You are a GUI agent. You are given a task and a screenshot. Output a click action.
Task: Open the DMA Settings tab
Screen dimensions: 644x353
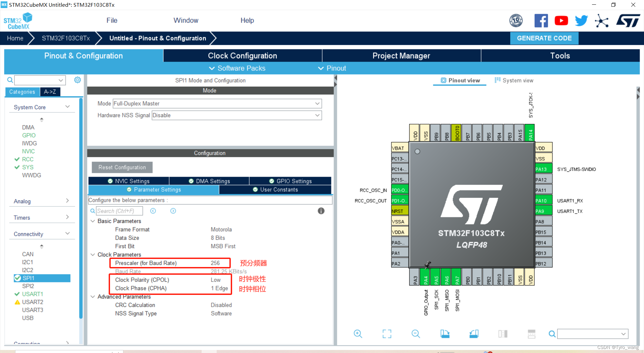pos(209,181)
